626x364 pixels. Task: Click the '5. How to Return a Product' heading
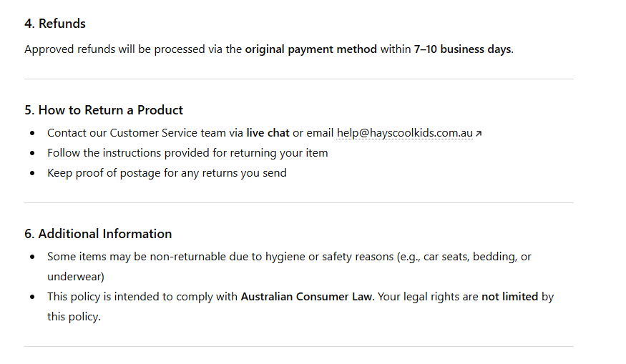104,110
